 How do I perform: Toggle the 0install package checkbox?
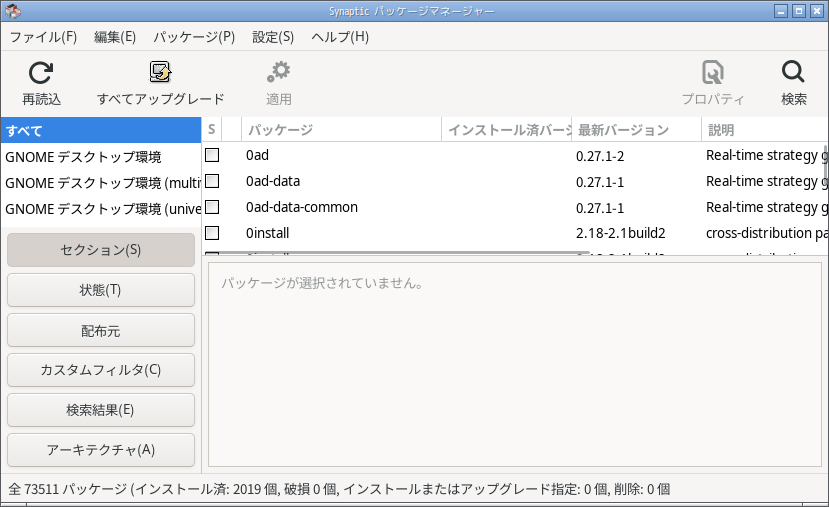tap(212, 233)
